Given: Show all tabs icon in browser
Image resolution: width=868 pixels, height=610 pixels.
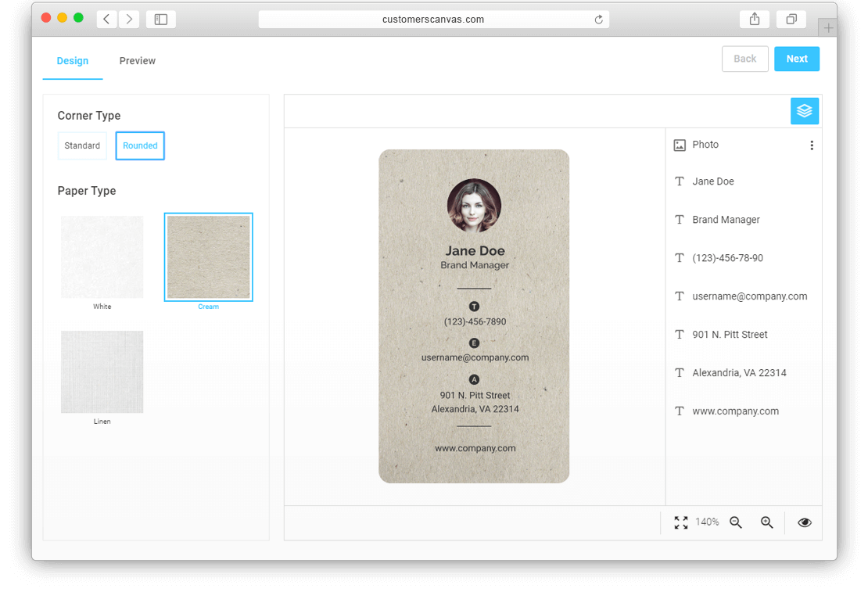Looking at the screenshot, I should point(791,19).
